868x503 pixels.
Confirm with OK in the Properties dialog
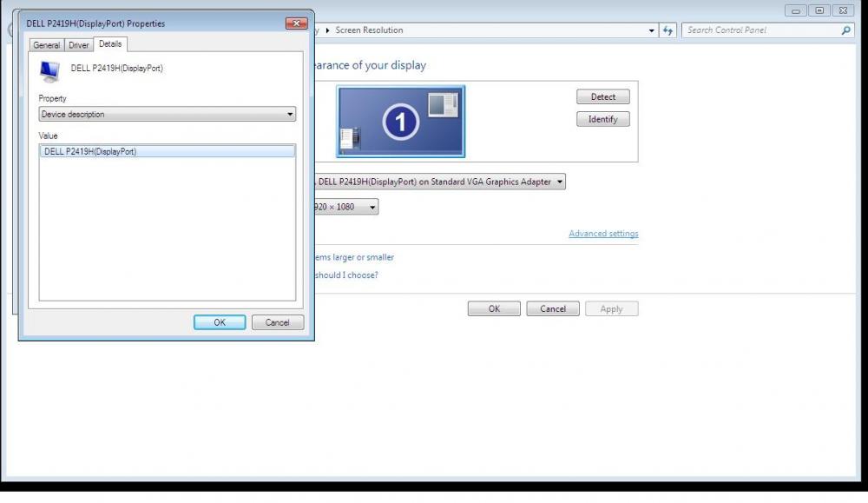220,322
